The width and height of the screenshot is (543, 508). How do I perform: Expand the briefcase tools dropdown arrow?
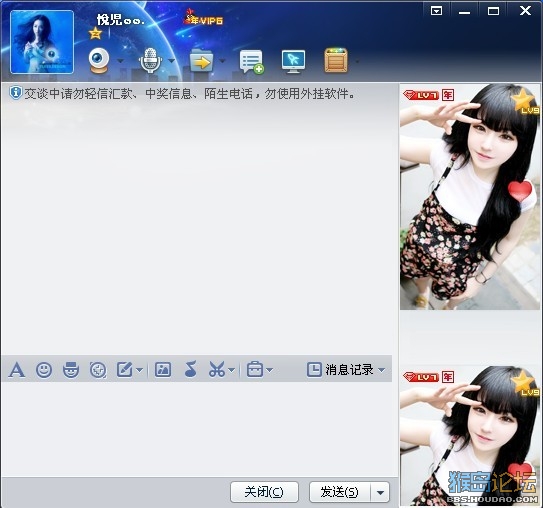(x=270, y=370)
